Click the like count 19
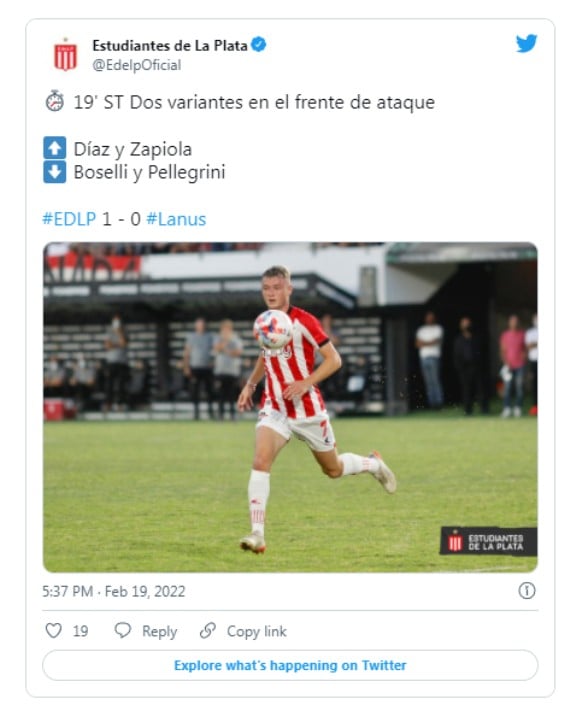Screen dimensions: 574x720 [80, 631]
